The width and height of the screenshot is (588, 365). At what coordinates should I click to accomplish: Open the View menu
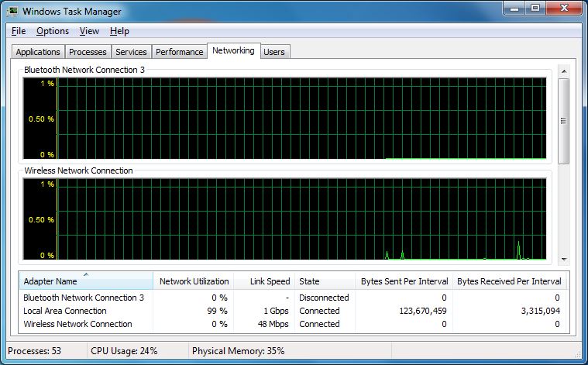89,31
